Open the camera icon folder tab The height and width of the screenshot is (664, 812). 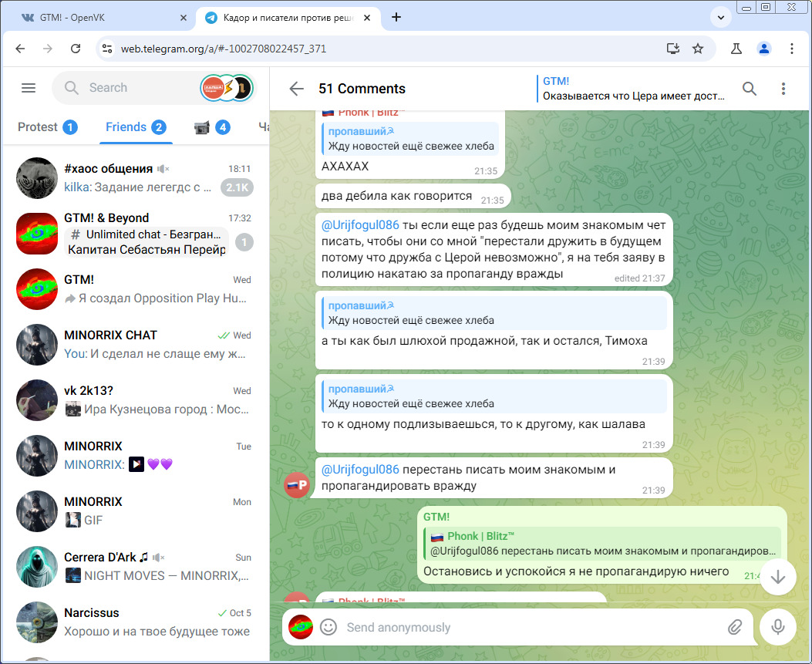coord(211,127)
